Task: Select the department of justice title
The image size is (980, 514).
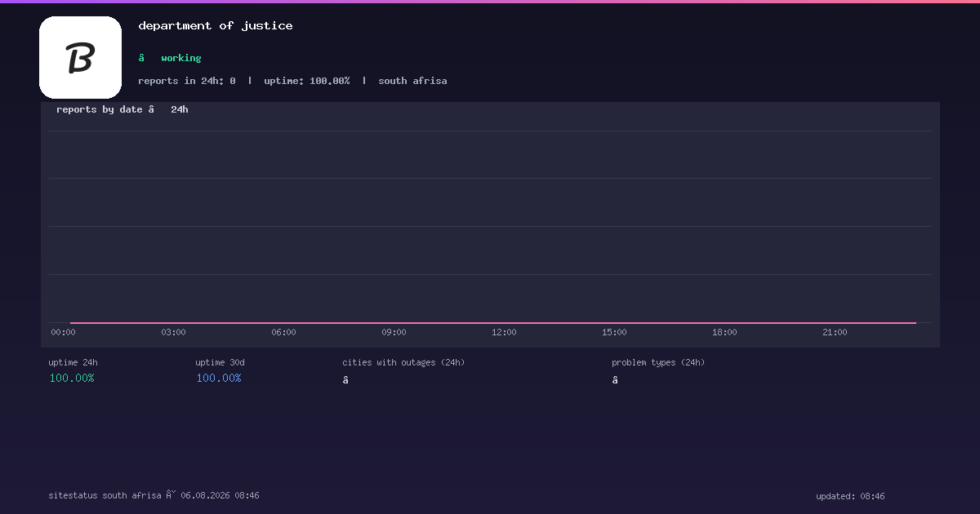Action: point(216,26)
